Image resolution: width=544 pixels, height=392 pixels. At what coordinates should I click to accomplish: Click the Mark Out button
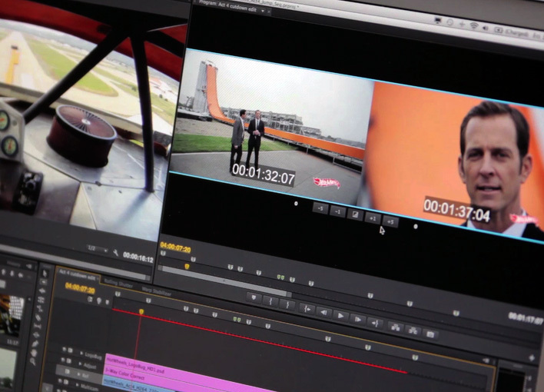[288, 305]
